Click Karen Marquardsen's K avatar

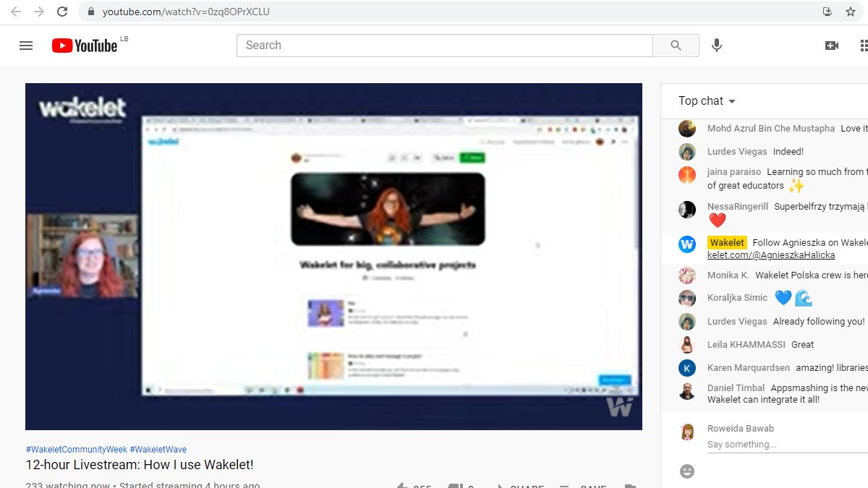(x=687, y=368)
